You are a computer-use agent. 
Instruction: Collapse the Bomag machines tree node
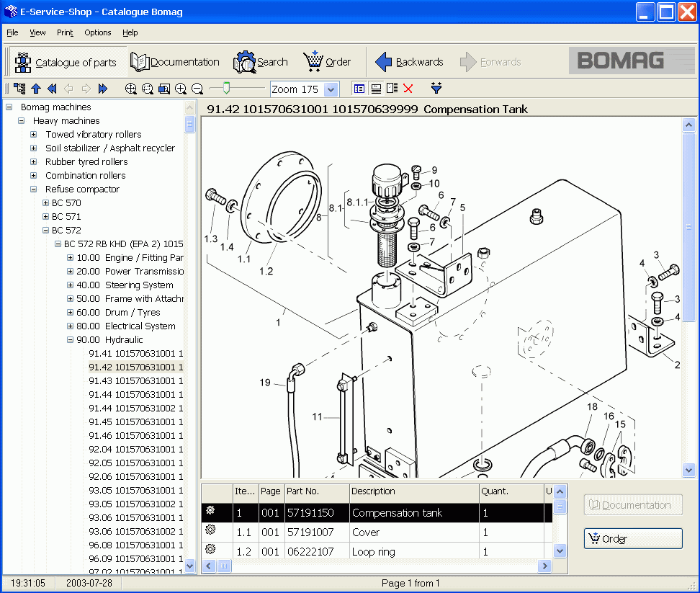pos(9,107)
